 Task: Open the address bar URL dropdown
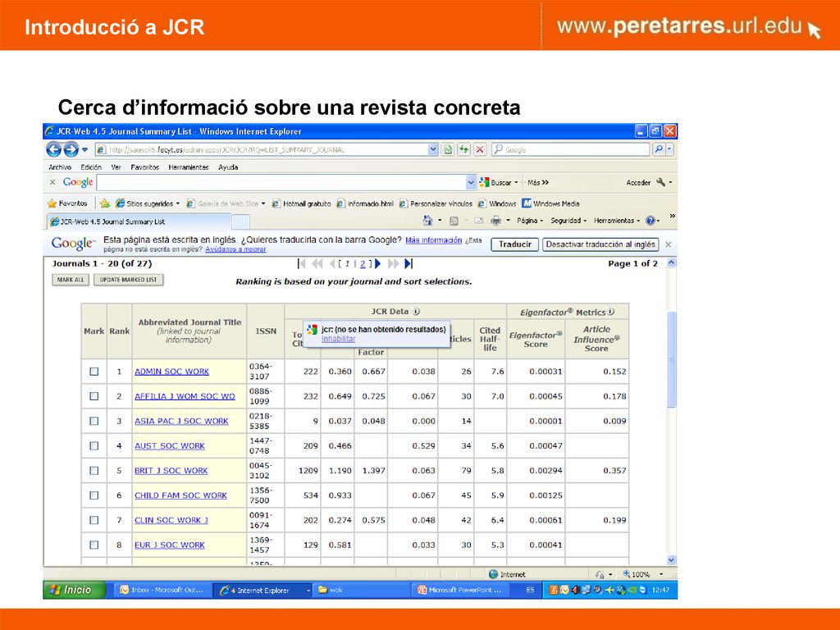433,149
